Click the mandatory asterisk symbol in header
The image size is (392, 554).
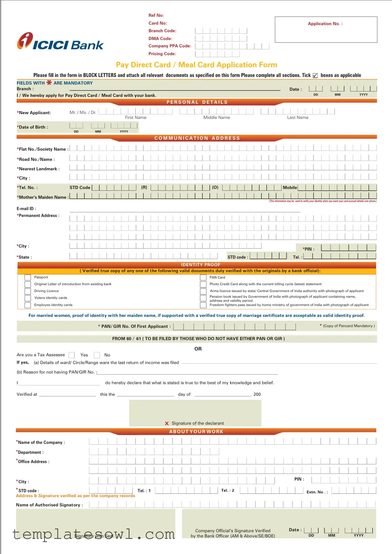tap(49, 83)
